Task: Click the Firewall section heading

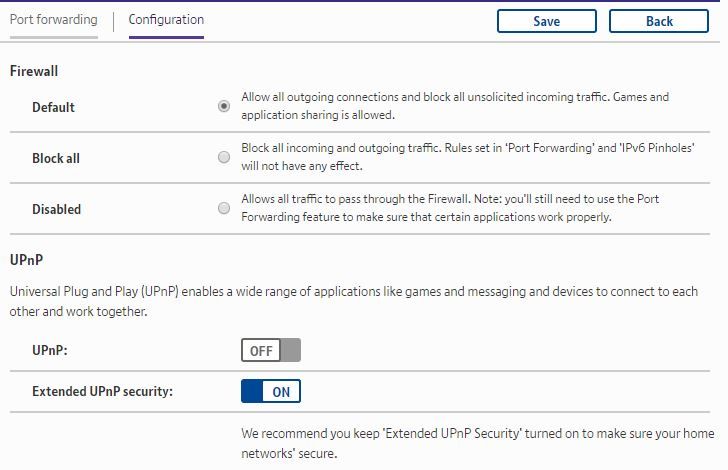Action: pyautogui.click(x=34, y=71)
